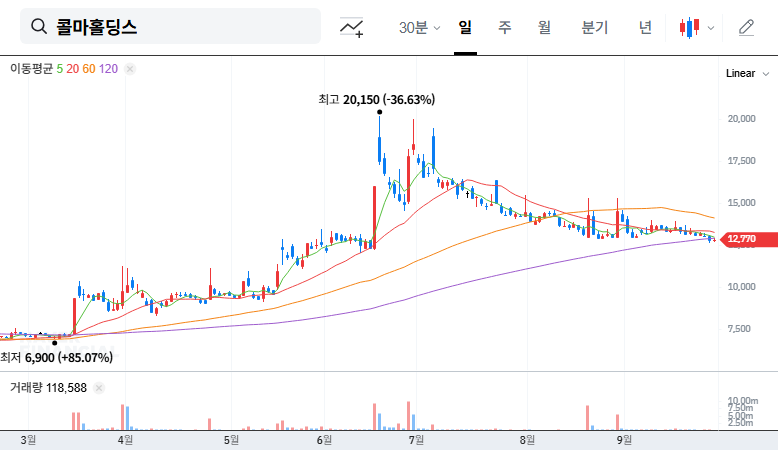
Task: Click the red 20 moving average value
Action: point(72,69)
